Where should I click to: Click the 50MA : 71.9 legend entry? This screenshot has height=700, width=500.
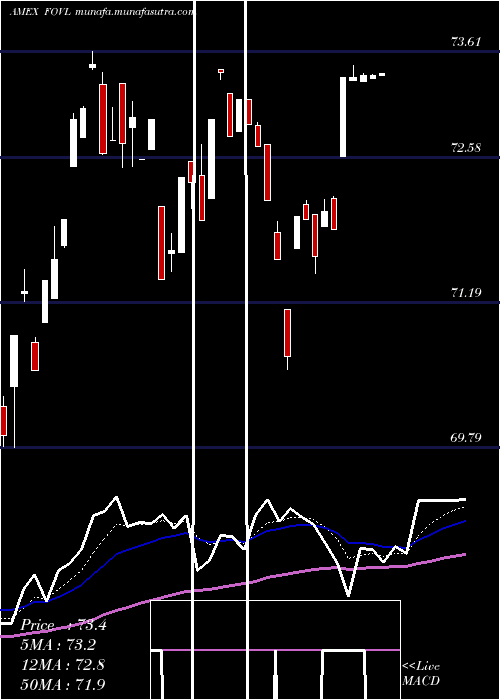click(x=63, y=684)
